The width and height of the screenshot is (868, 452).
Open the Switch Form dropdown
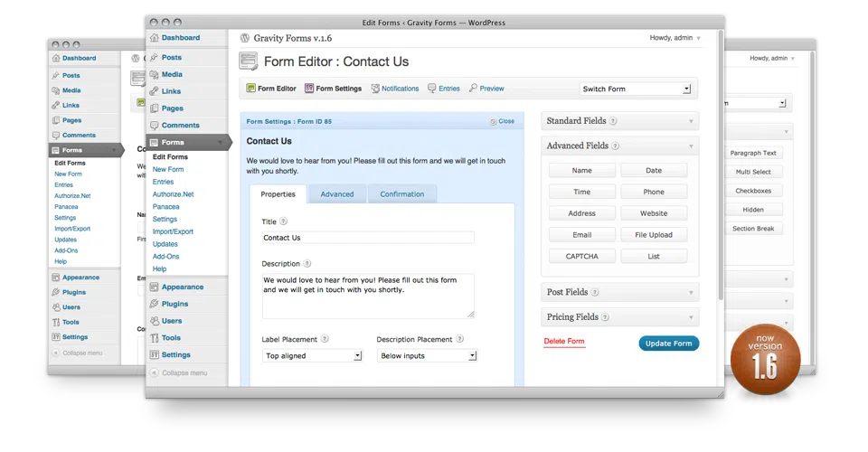pyautogui.click(x=636, y=89)
